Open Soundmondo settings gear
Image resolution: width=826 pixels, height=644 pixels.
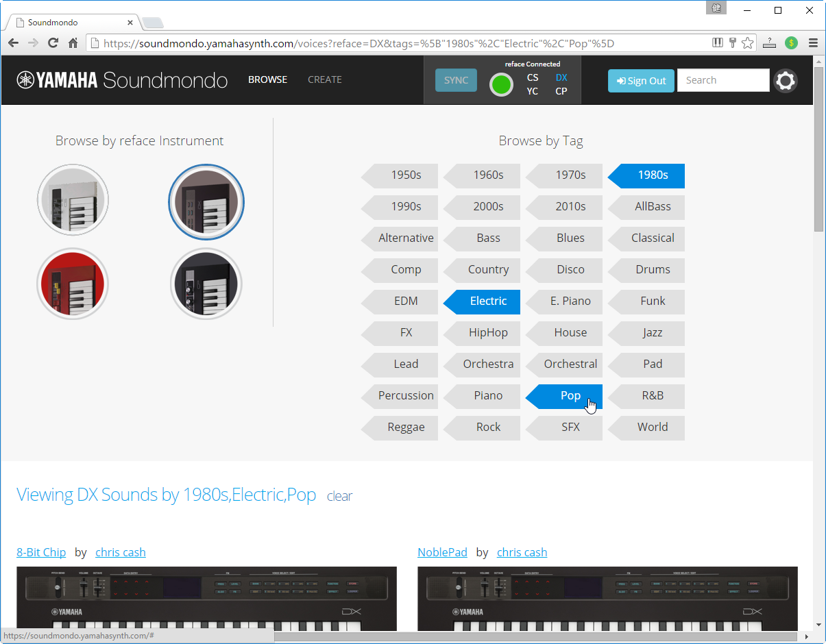click(x=786, y=81)
